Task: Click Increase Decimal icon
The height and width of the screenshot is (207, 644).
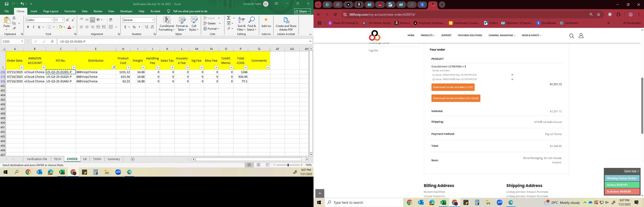Action: 146,27
